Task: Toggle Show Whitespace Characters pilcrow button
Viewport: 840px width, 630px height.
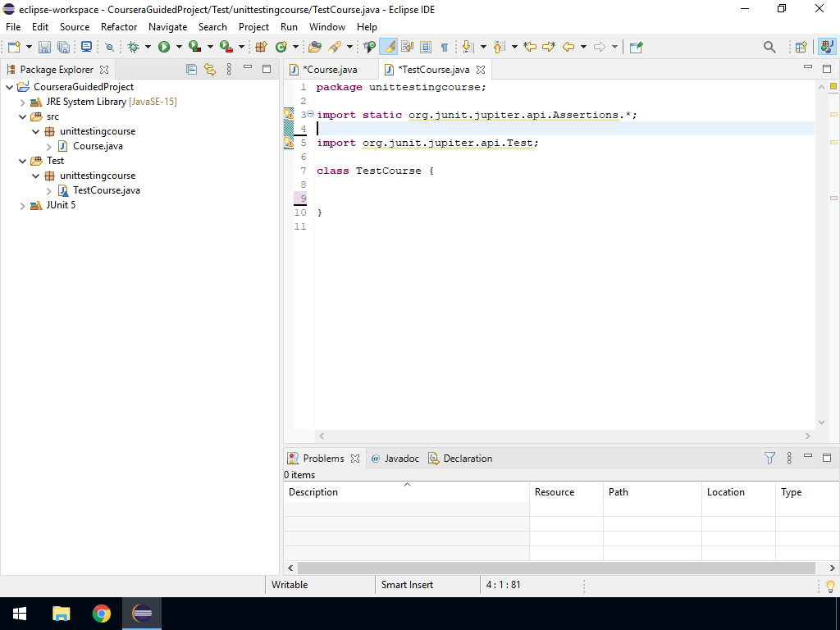Action: pyautogui.click(x=444, y=48)
